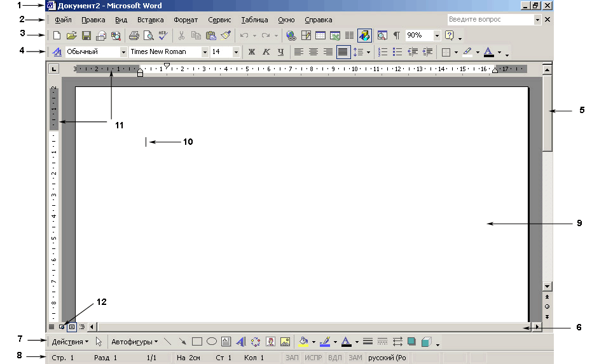The image size is (599, 364).
Task: Open the style dropdown showing Обычный
Action: 123,52
